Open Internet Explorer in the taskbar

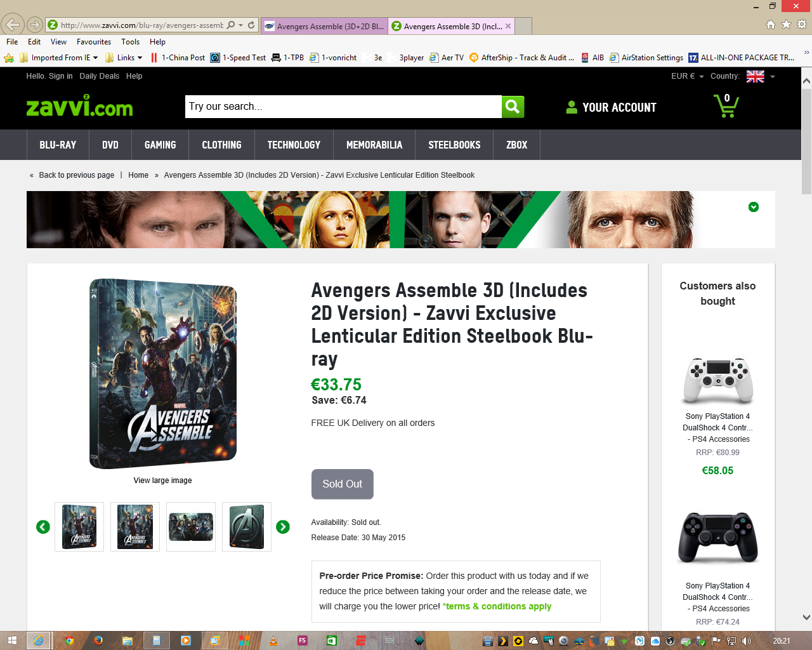click(x=39, y=640)
